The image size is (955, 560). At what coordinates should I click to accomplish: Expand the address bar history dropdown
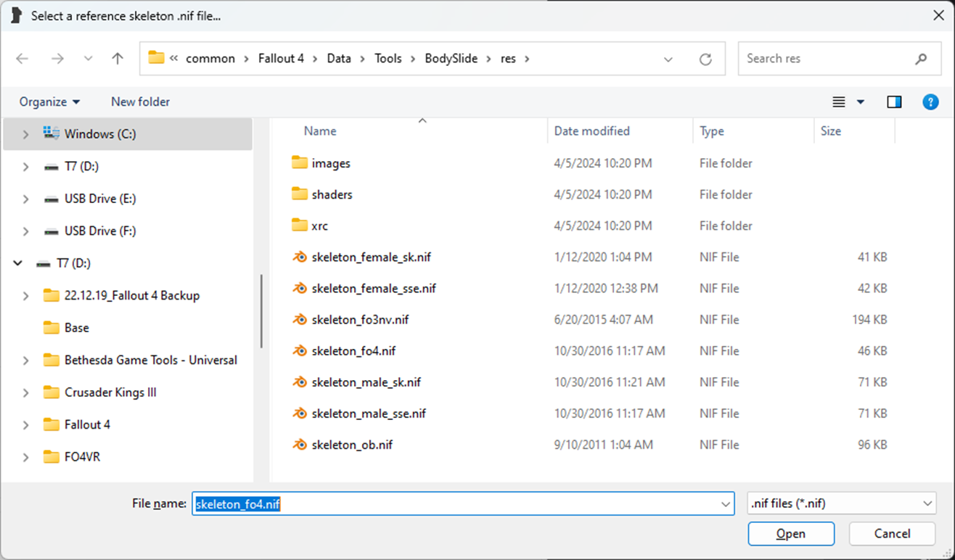point(668,59)
